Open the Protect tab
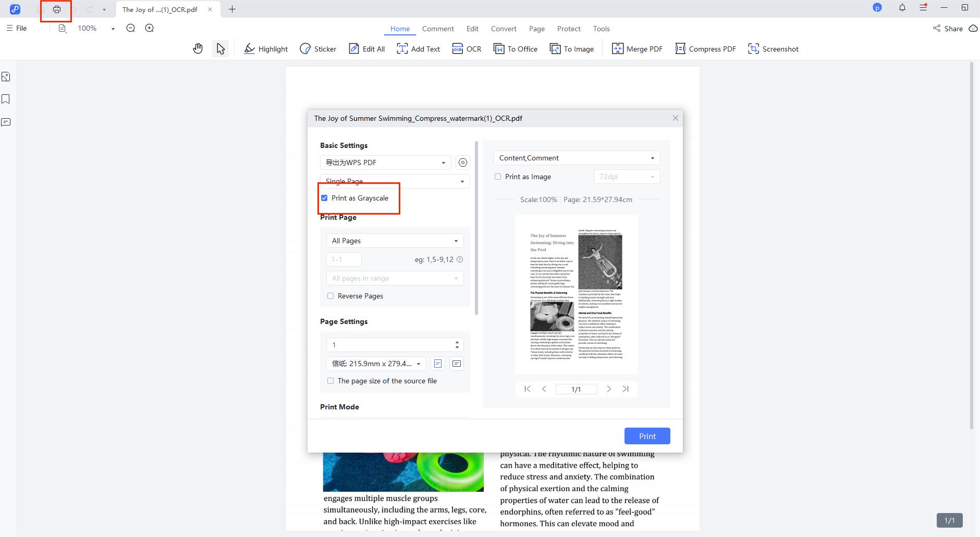Image resolution: width=980 pixels, height=537 pixels. [x=568, y=29]
